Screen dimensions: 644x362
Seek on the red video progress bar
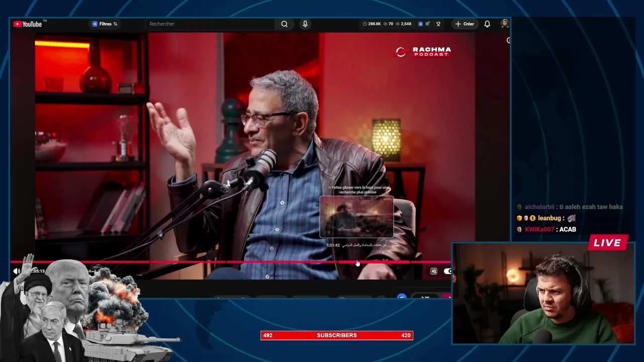(x=230, y=262)
